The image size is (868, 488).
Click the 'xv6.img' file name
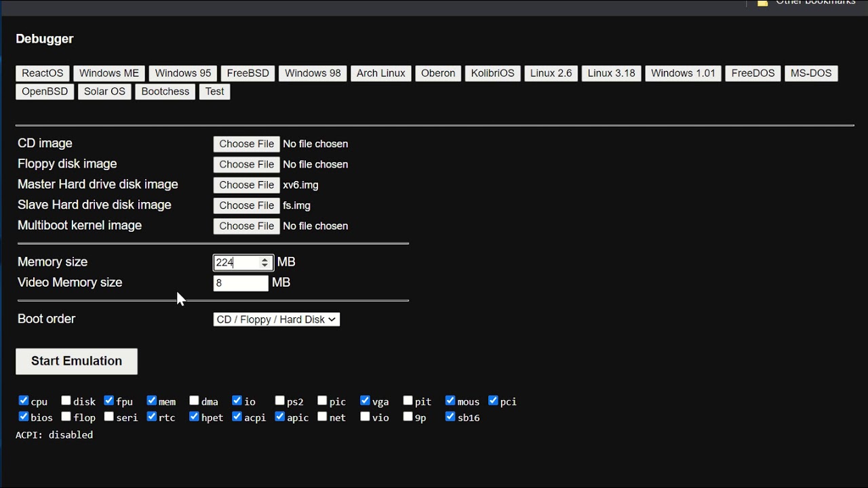coord(300,185)
